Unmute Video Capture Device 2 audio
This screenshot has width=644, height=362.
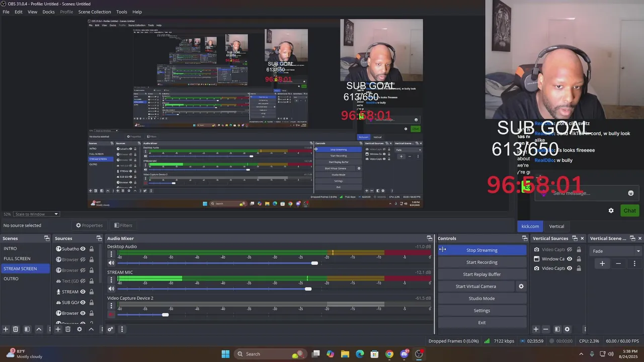click(x=111, y=315)
